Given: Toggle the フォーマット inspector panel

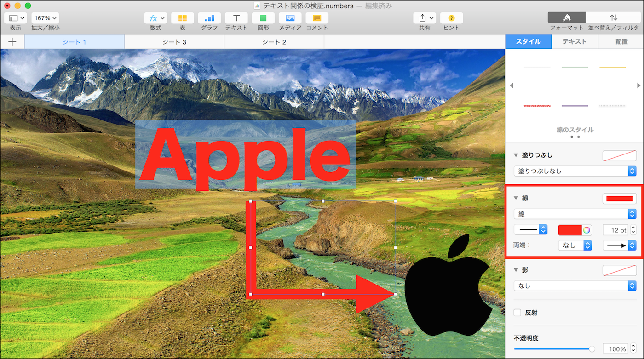Looking at the screenshot, I should point(567,17).
